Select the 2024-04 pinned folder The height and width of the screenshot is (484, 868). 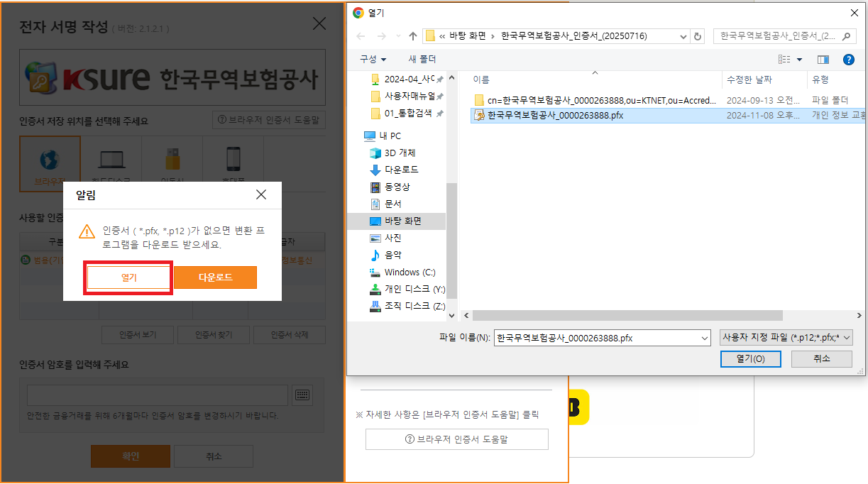(407, 79)
